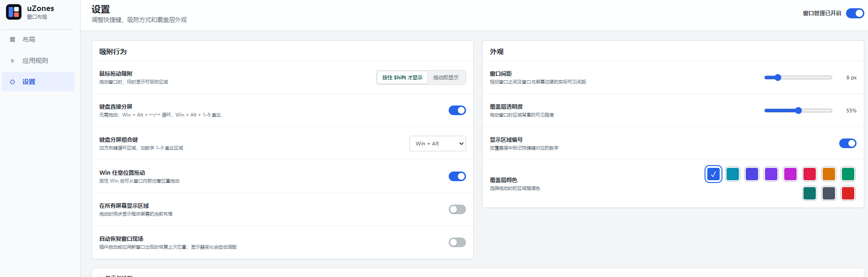Pick the indigo swatch between cyan and purple
The image size is (868, 277).
tap(752, 174)
